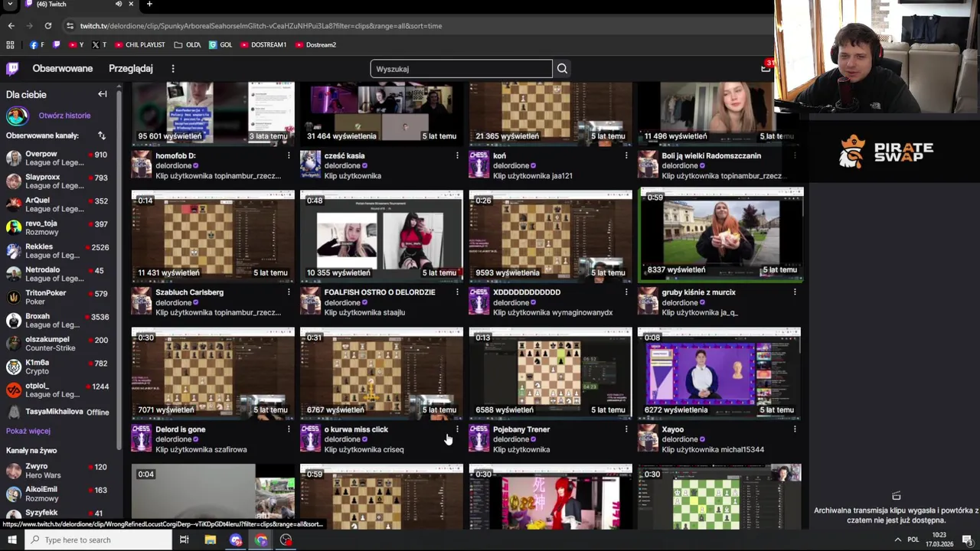Select the (46) Twitch browser tab
The image size is (980, 551).
point(69,5)
